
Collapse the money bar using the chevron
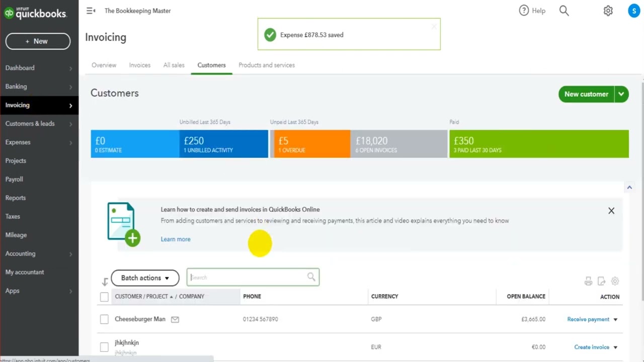pos(629,187)
